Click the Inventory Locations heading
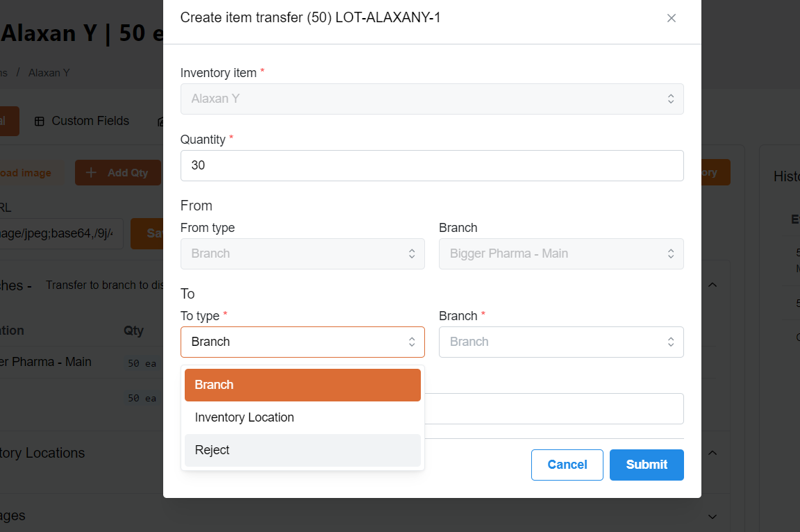This screenshot has width=800, height=532. (42, 453)
